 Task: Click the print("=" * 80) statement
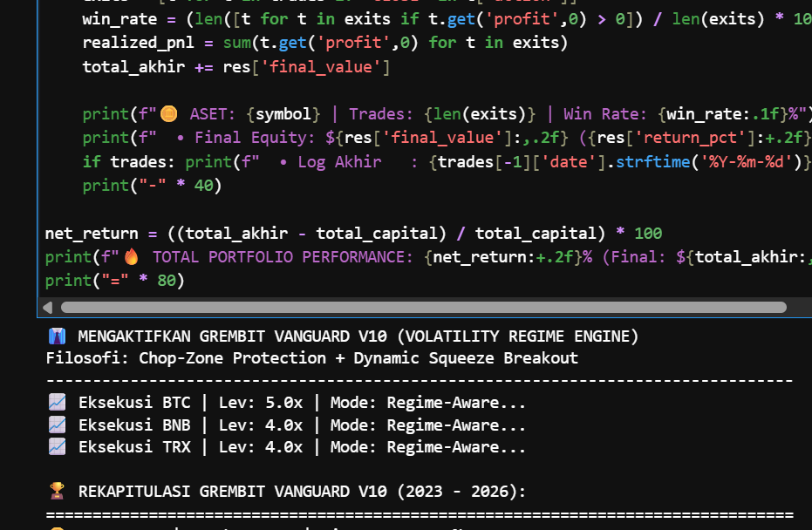coord(114,281)
